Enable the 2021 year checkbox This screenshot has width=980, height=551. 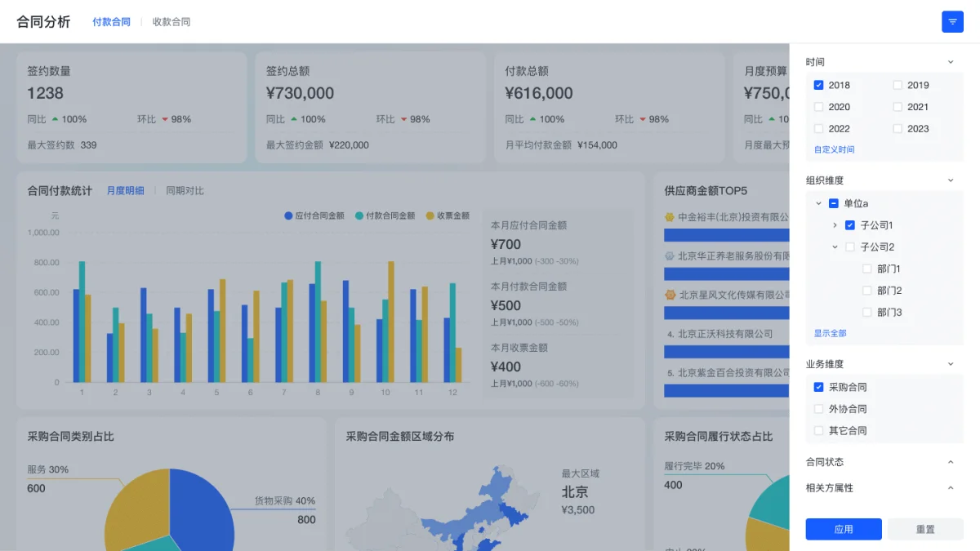click(x=898, y=107)
